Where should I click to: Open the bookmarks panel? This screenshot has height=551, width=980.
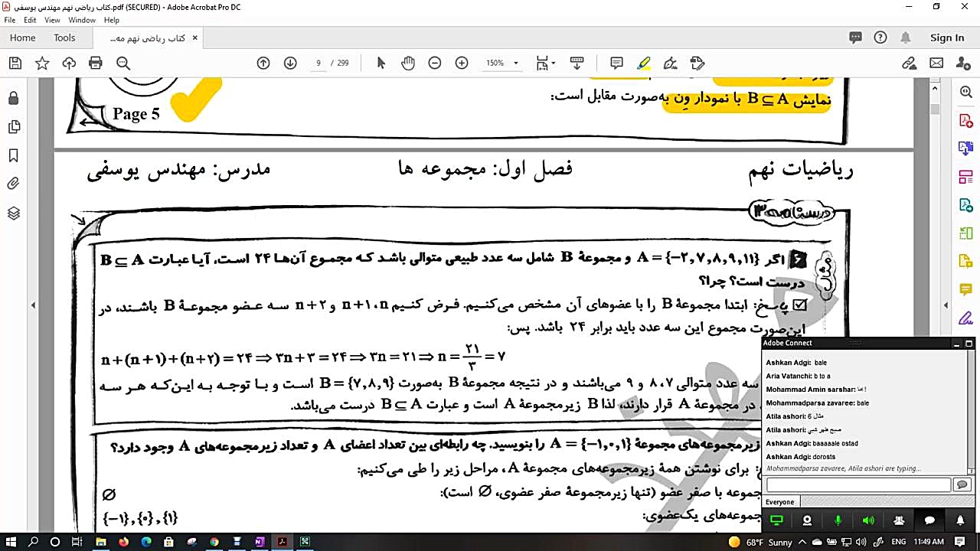pyautogui.click(x=13, y=155)
